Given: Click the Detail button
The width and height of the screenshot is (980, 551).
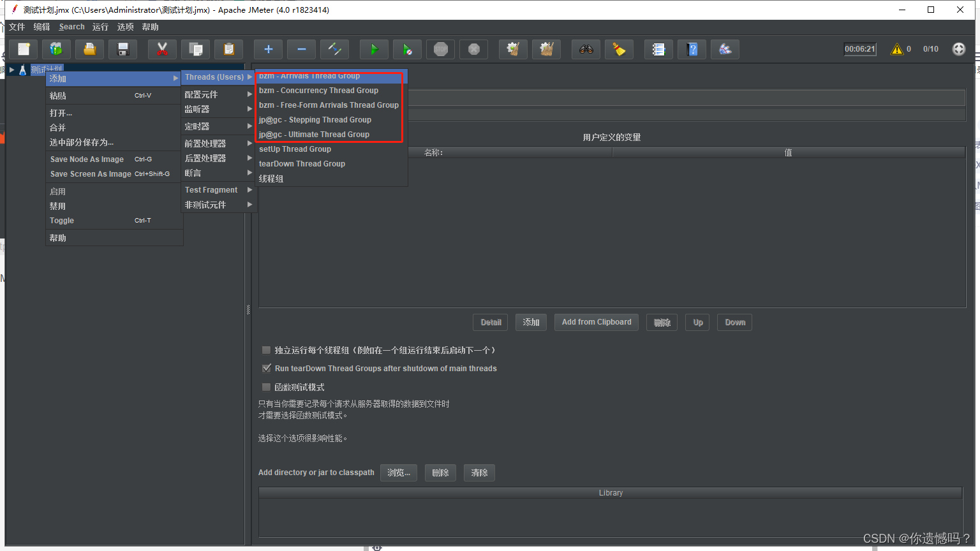Looking at the screenshot, I should point(491,323).
